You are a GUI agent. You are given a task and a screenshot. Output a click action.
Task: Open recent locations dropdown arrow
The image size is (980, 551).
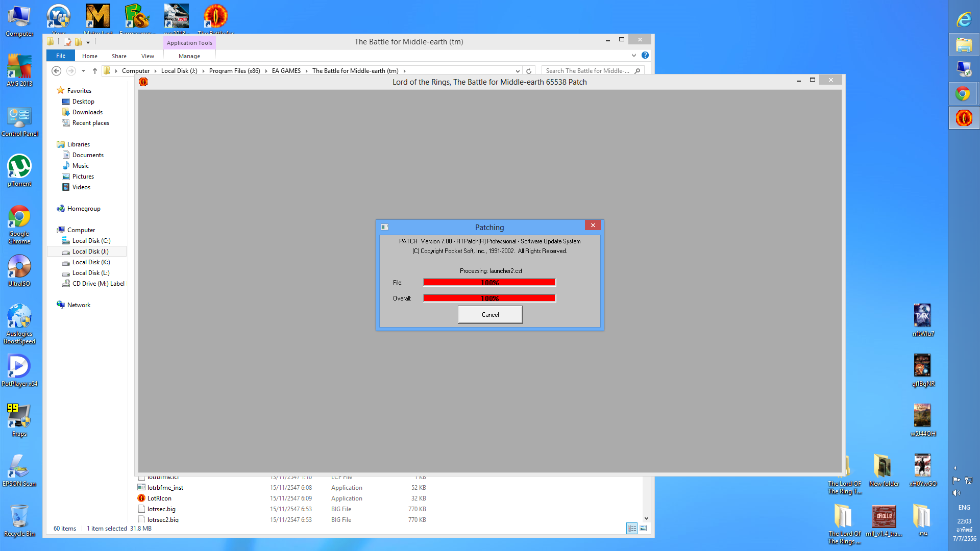[x=83, y=71]
